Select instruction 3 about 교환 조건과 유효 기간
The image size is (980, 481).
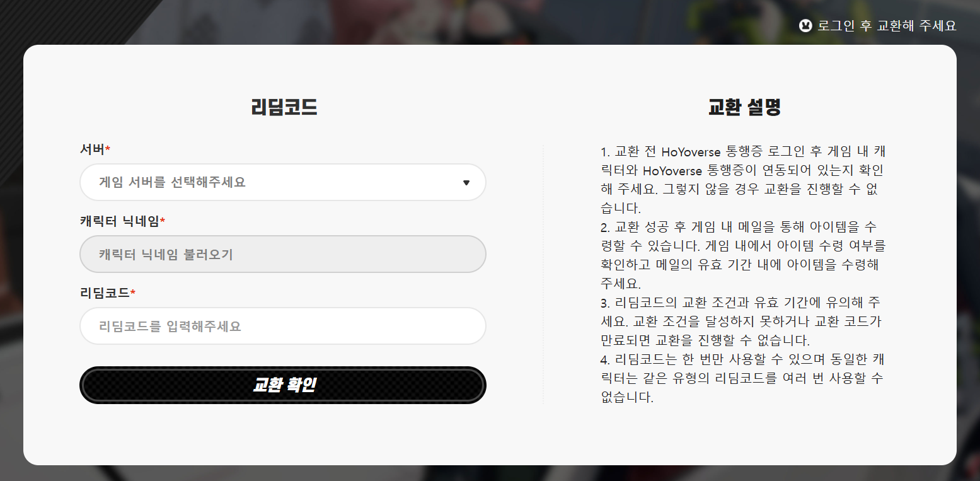pos(742,322)
